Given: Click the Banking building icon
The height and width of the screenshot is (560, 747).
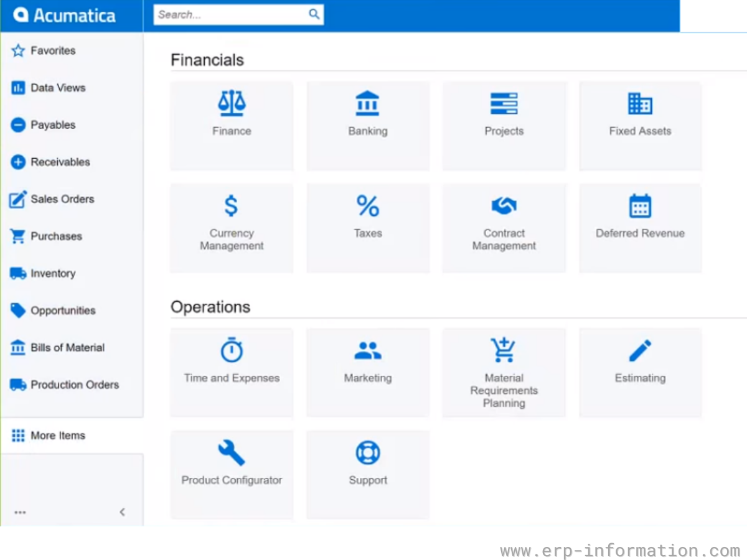Looking at the screenshot, I should pos(368,103).
